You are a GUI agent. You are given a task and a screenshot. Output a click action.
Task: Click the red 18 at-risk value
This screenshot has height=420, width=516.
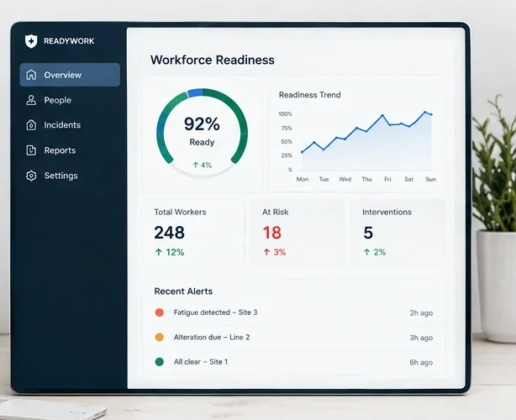point(272,233)
